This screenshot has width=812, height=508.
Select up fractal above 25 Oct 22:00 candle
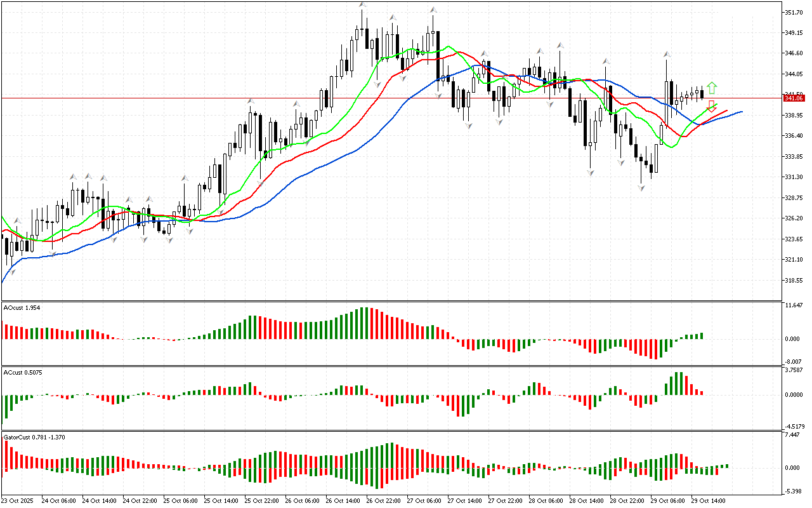tap(251, 101)
